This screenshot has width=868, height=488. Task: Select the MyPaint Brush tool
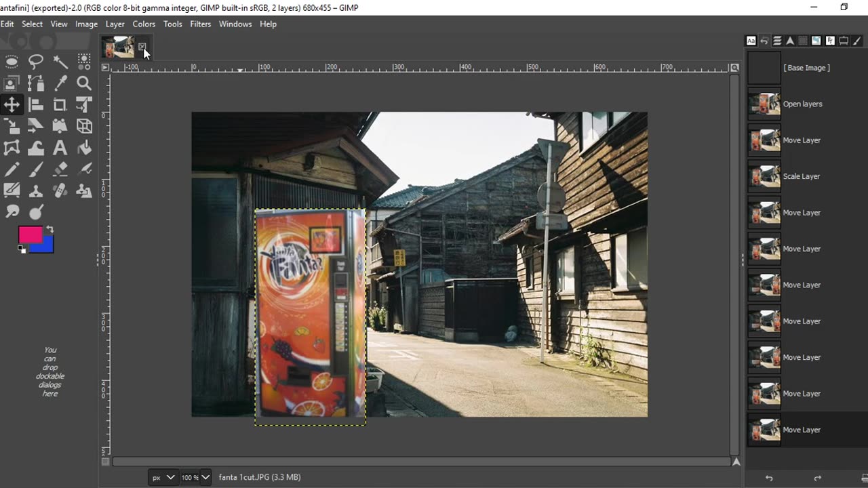(x=12, y=190)
